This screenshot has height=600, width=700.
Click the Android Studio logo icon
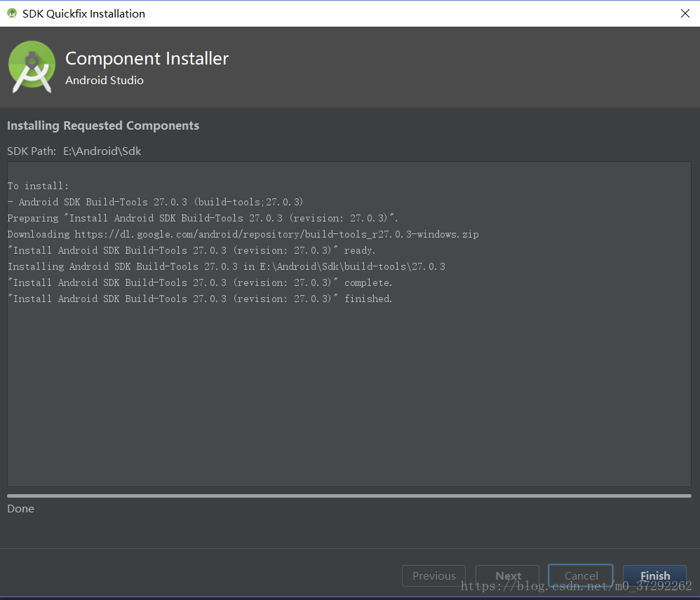click(32, 67)
